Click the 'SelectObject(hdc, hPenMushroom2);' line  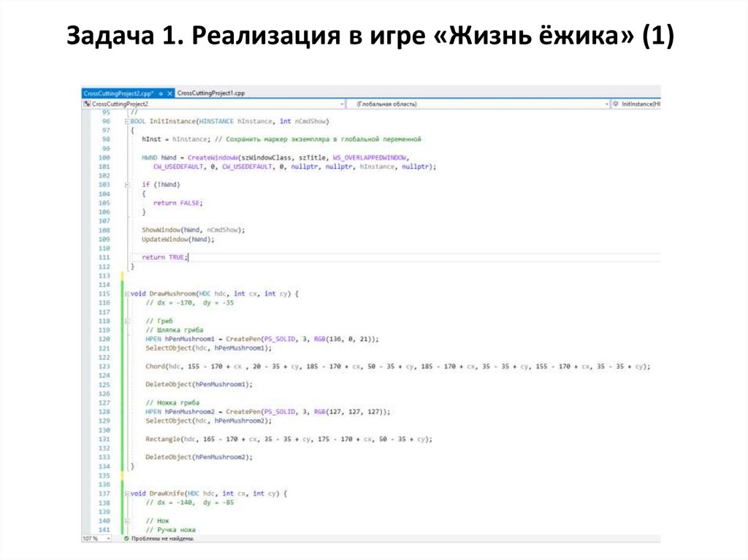coord(208,421)
